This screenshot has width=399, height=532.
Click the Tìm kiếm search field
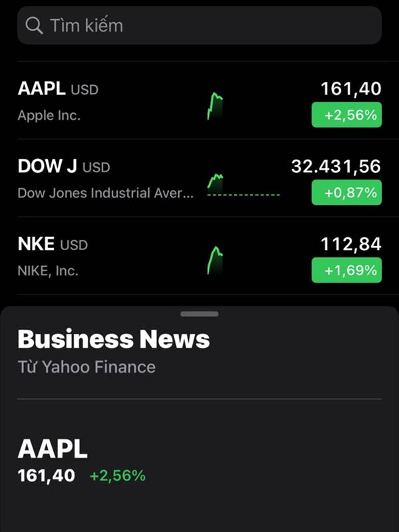point(199,25)
